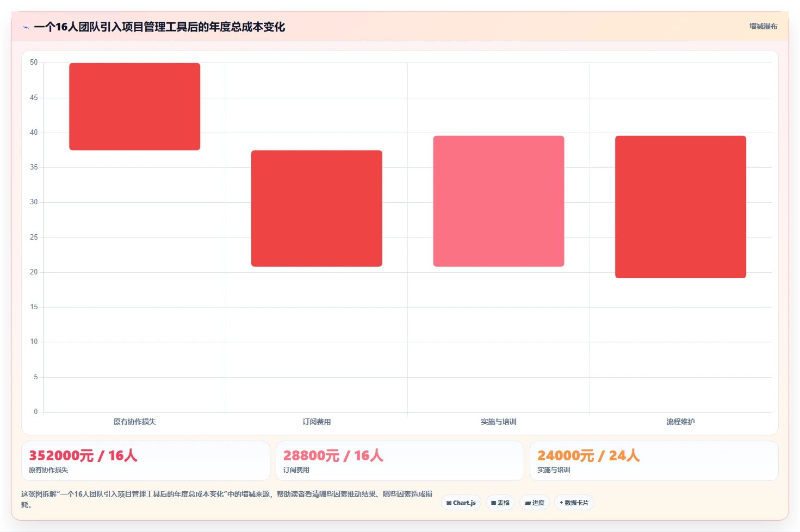Click the 增减瀑布 label in the header
The image size is (800, 532).
tap(763, 26)
